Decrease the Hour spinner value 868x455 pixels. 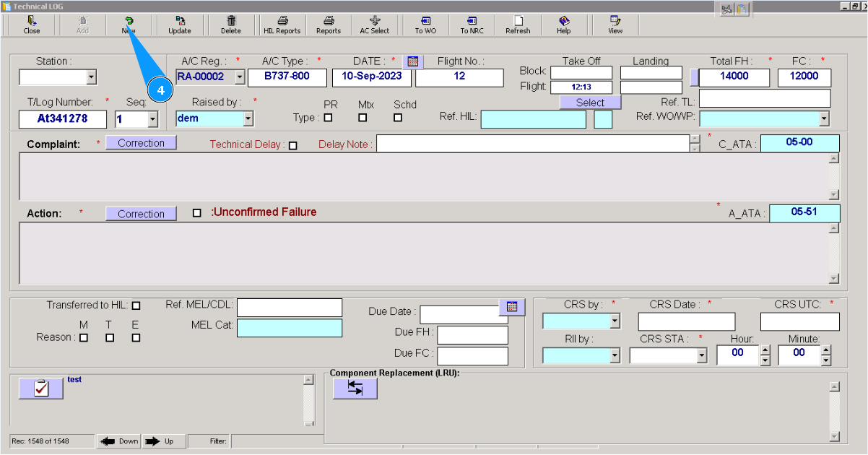tap(765, 360)
